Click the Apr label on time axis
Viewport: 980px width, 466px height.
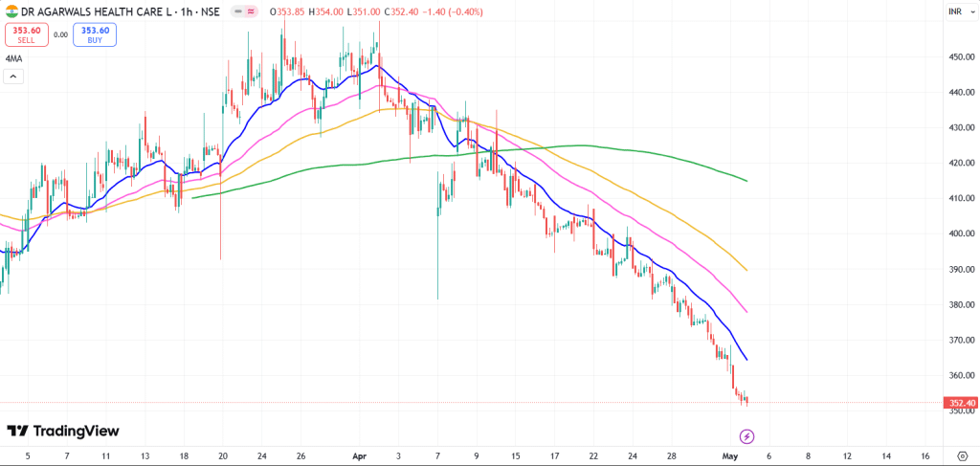click(x=361, y=456)
